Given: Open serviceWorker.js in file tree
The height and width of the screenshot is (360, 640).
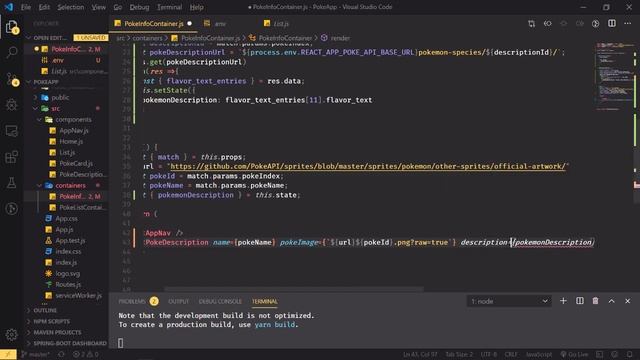Looking at the screenshot, I should click(x=78, y=296).
